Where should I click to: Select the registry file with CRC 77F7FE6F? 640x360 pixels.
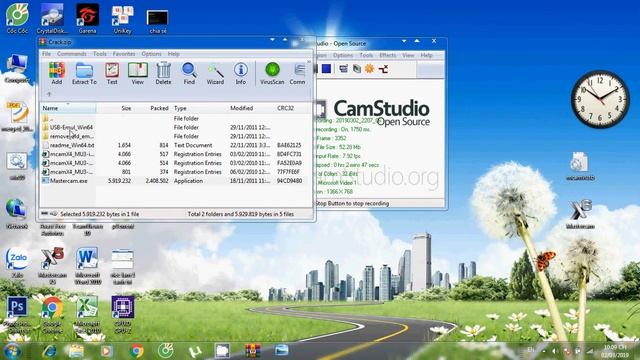pyautogui.click(x=175, y=172)
